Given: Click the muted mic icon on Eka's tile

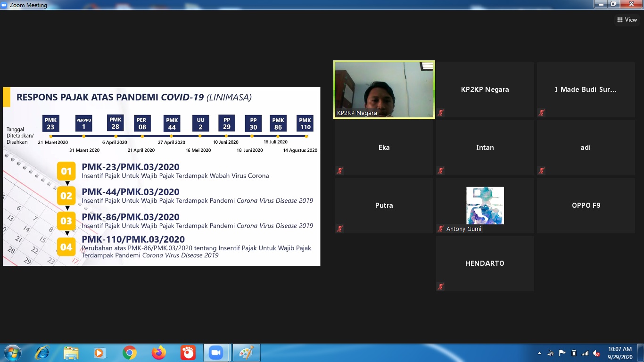Looking at the screenshot, I should tap(339, 171).
